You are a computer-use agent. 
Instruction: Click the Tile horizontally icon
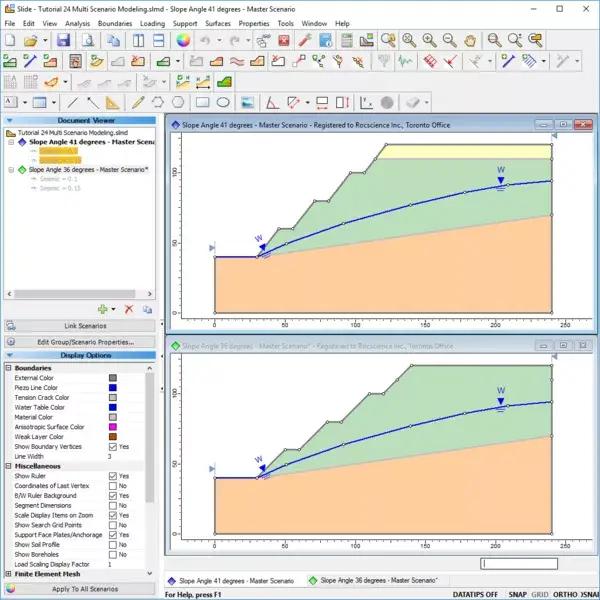point(158,40)
